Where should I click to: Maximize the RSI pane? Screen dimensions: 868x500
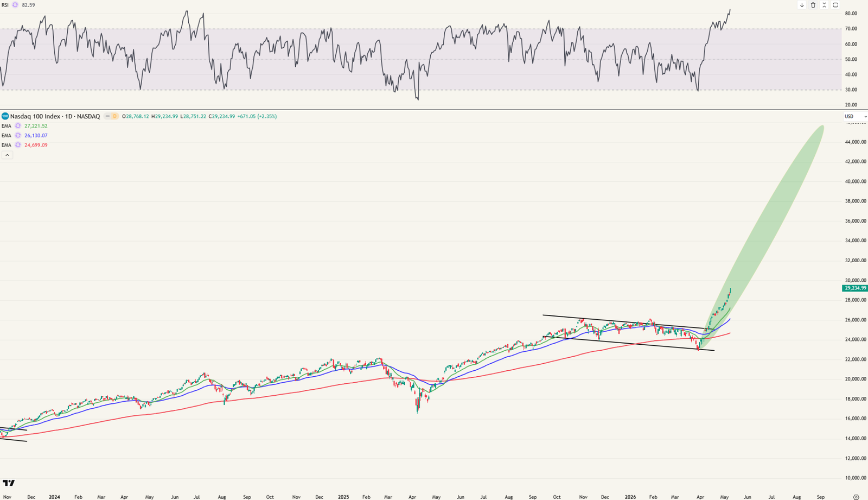click(x=835, y=5)
